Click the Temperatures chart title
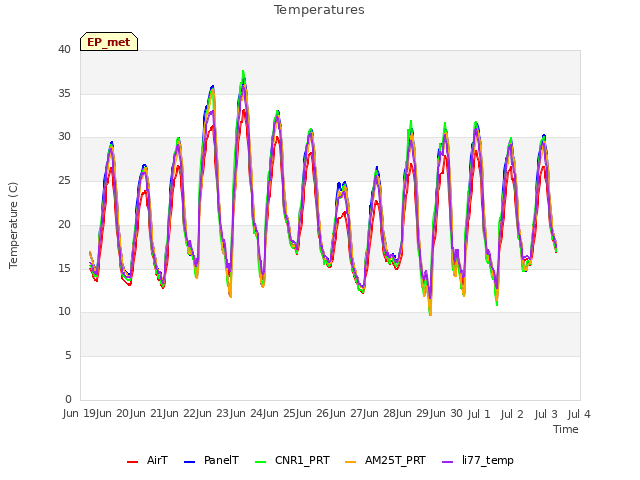The height and width of the screenshot is (480, 640). pyautogui.click(x=319, y=10)
